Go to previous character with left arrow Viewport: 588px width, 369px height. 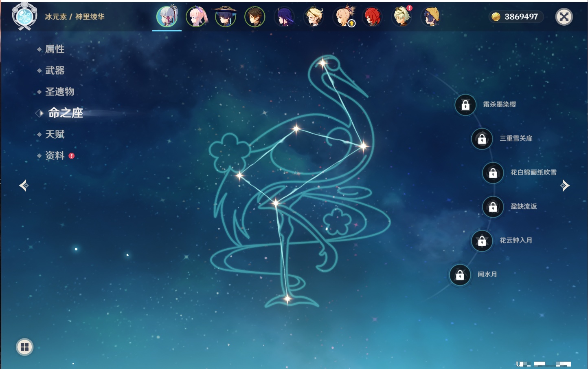24,186
